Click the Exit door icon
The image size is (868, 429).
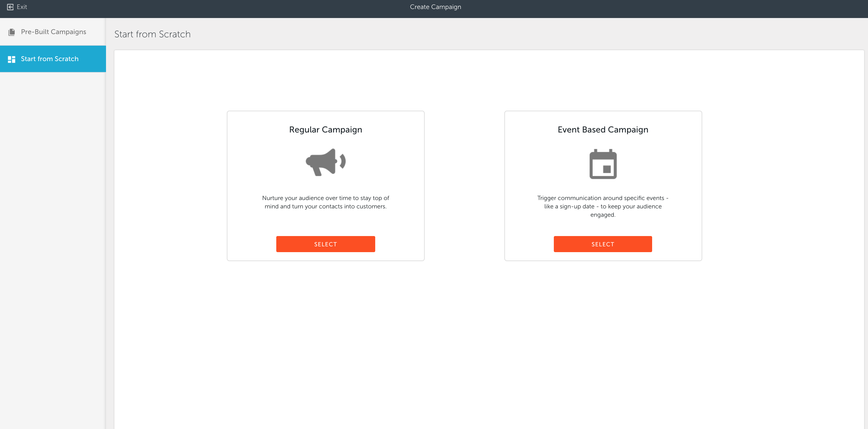(x=10, y=7)
